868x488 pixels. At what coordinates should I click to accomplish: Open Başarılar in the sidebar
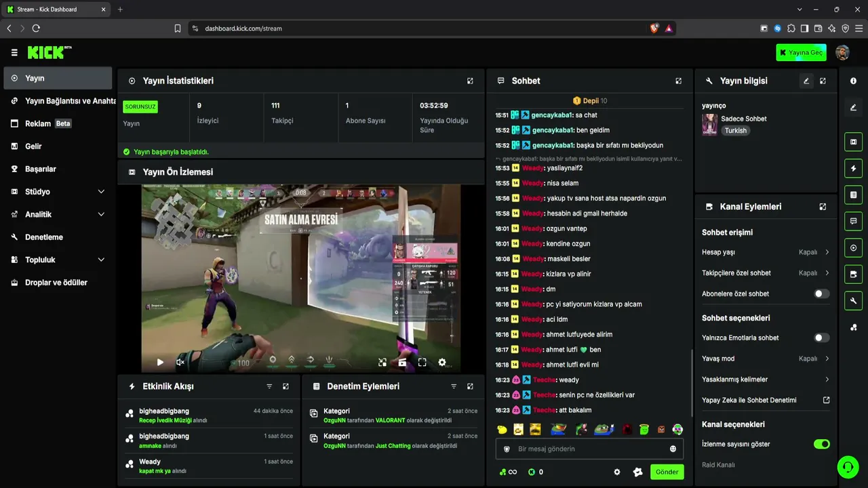pos(58,169)
